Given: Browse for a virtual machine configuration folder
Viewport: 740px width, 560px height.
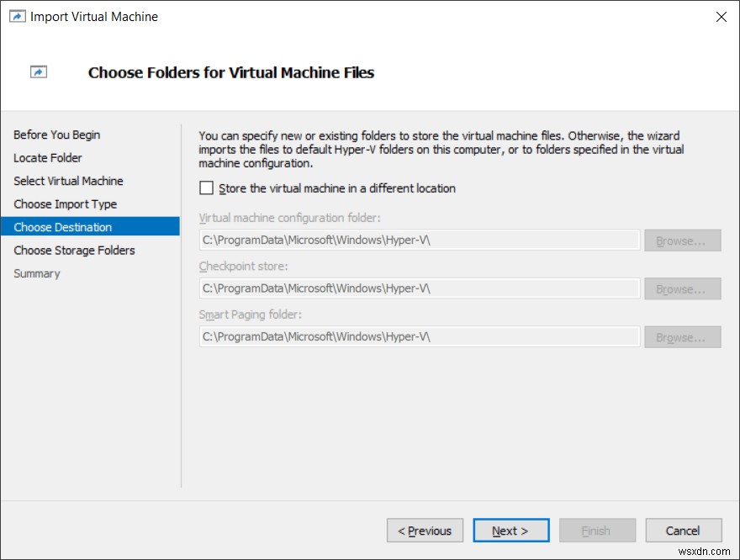Looking at the screenshot, I should 682,240.
